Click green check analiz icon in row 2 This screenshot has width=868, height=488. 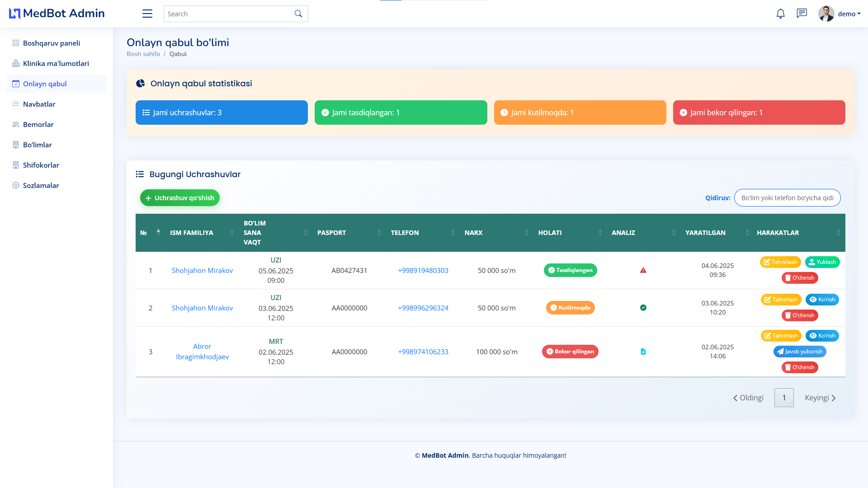(643, 308)
